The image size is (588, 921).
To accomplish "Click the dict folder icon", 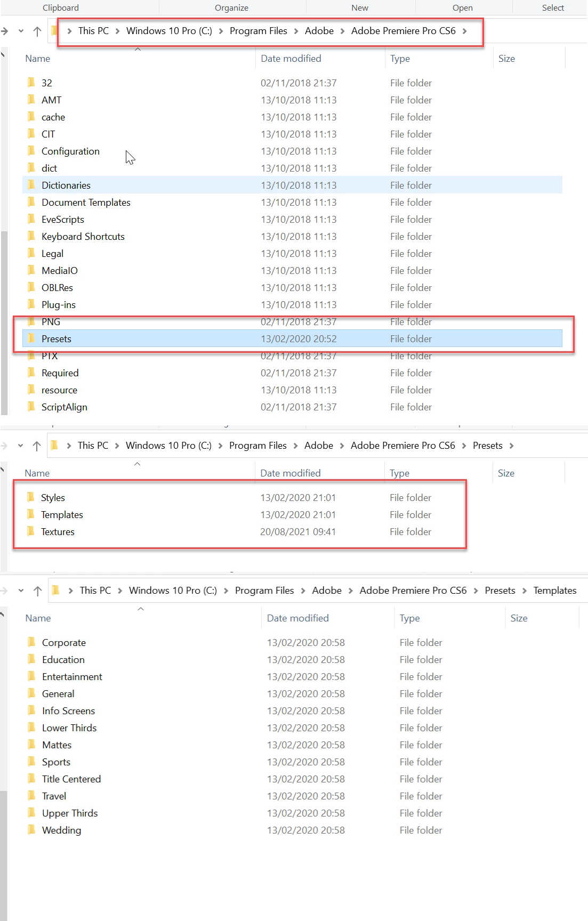I will click(31, 168).
